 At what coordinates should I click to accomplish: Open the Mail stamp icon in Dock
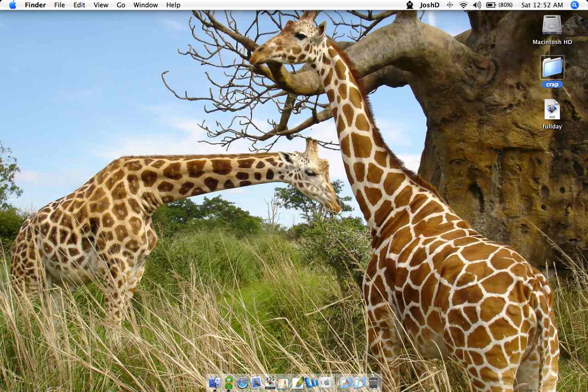click(x=256, y=382)
